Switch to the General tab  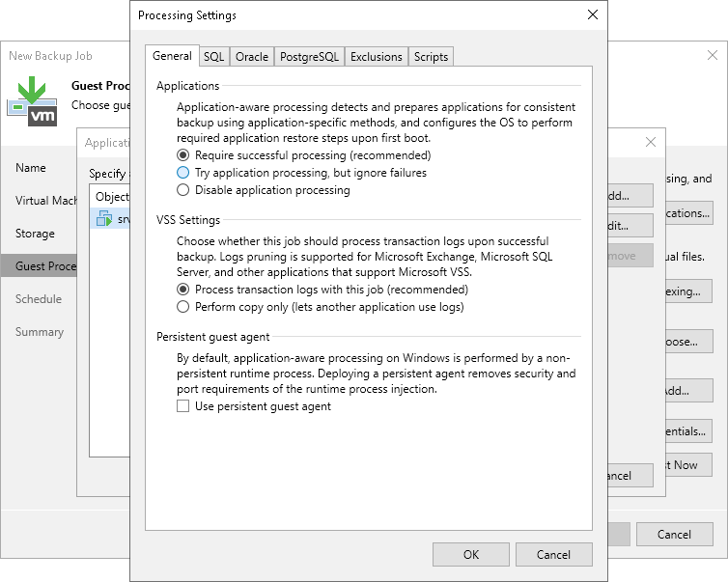coord(172,56)
